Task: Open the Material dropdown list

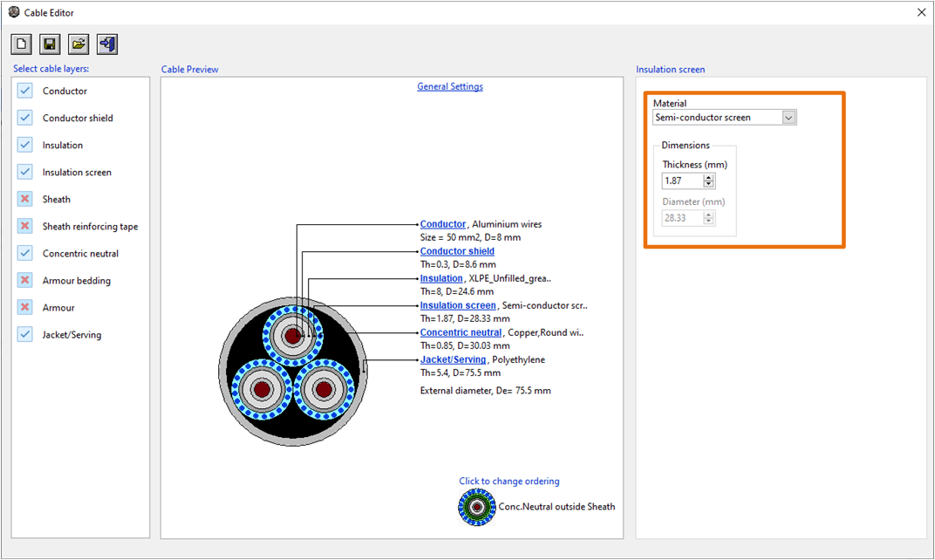Action: (788, 117)
